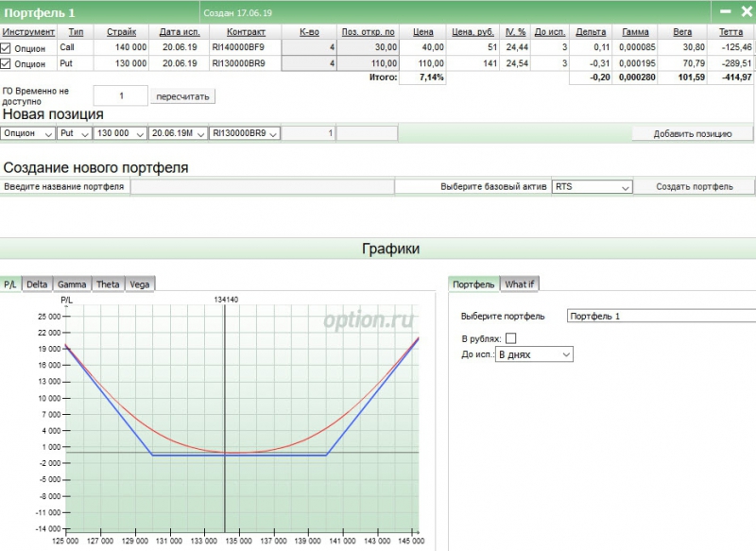Click the portfolio name input field
Screen dimensions: 756x551
coord(261,187)
